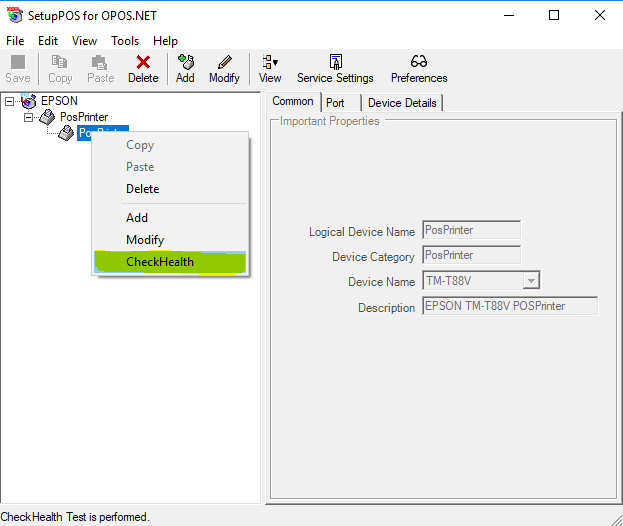
Task: Click the red X Delete toolbar icon
Action: coord(143,62)
